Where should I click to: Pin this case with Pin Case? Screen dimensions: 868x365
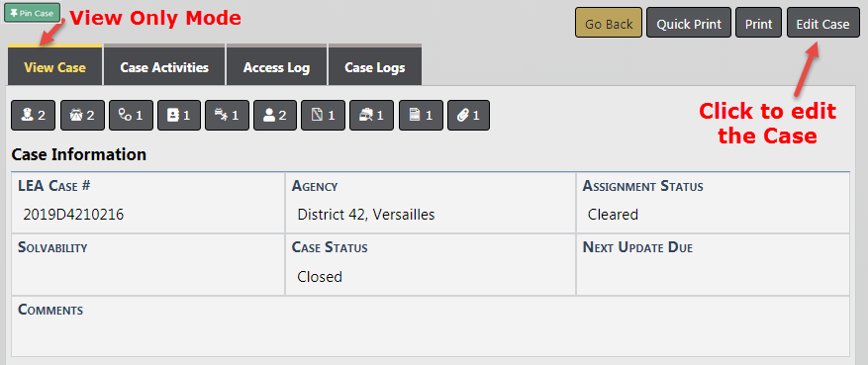click(32, 13)
